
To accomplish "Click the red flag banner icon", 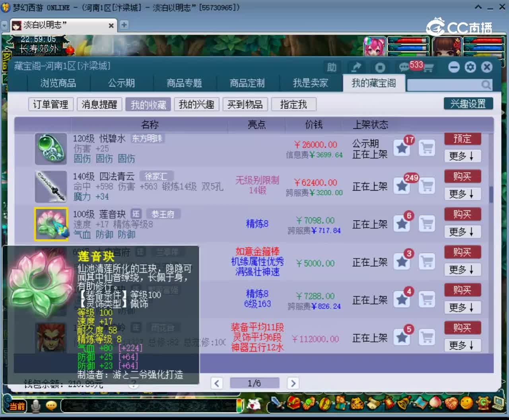I will tap(389, 403).
